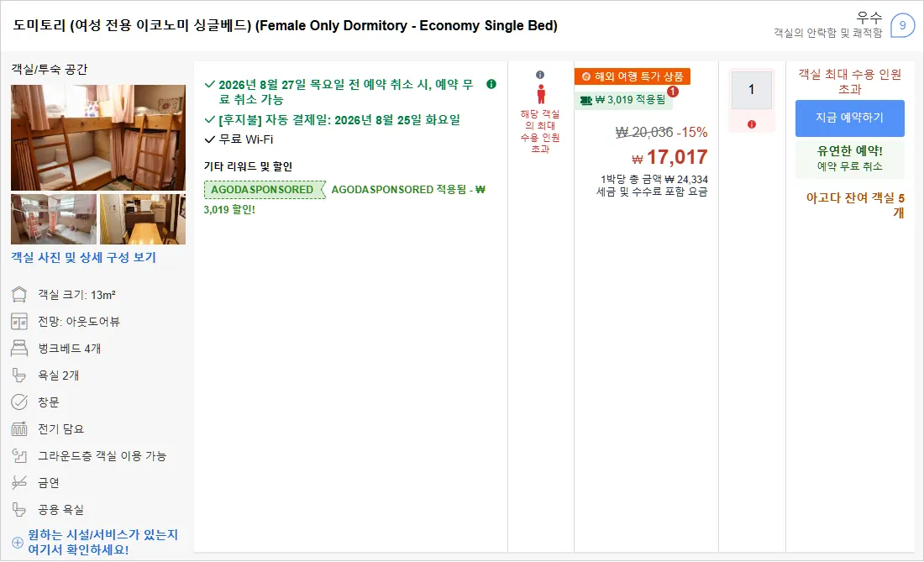Click the ground floor room icon
Screen dimensions: 924x562
tap(19, 456)
